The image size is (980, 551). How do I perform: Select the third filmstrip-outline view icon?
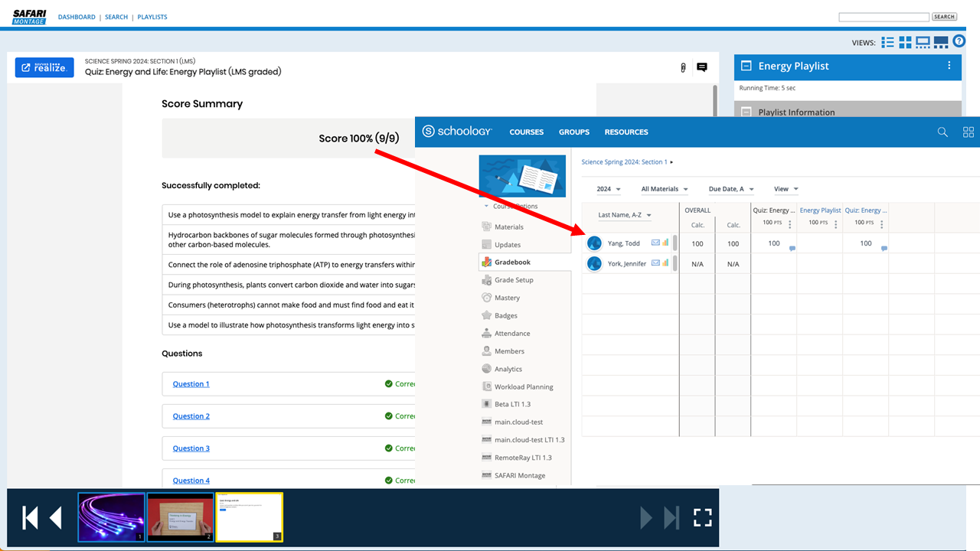coord(923,42)
